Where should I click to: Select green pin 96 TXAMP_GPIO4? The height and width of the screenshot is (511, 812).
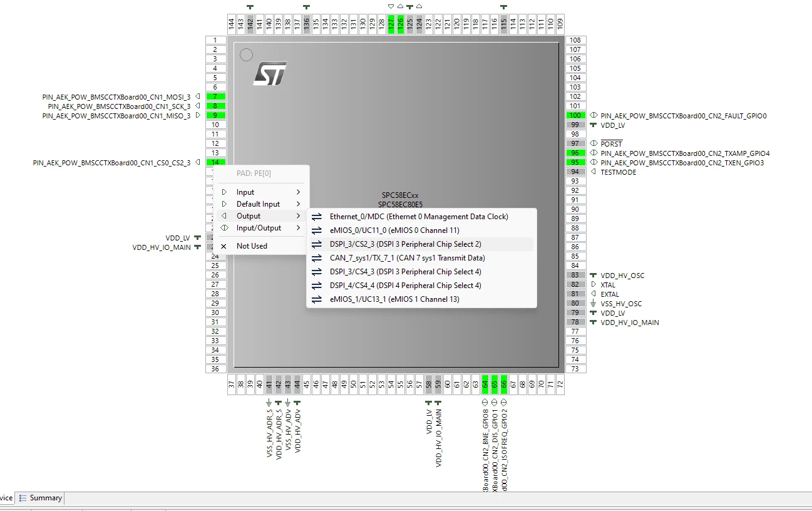[x=575, y=153]
